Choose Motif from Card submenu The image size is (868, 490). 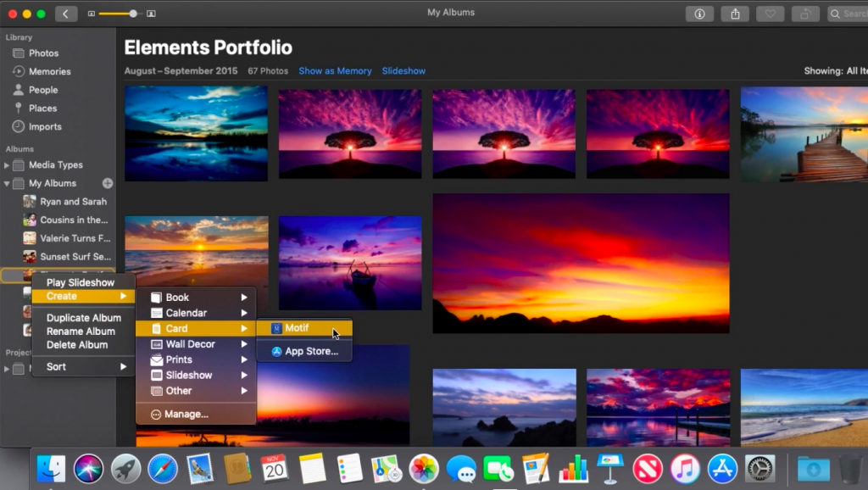(x=304, y=328)
